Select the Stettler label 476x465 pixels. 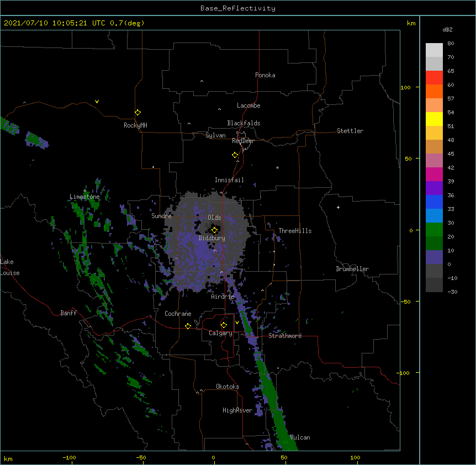pyautogui.click(x=350, y=131)
